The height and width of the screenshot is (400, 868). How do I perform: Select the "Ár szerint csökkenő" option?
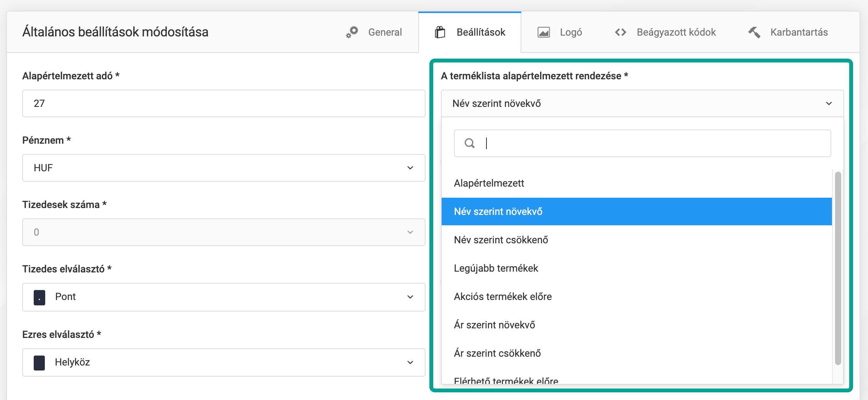[498, 353]
